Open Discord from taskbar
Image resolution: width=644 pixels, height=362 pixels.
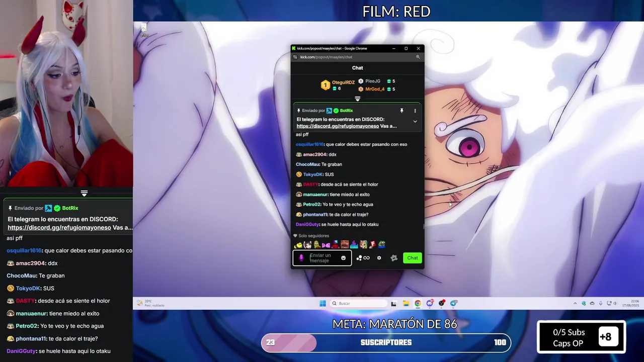coord(430,303)
